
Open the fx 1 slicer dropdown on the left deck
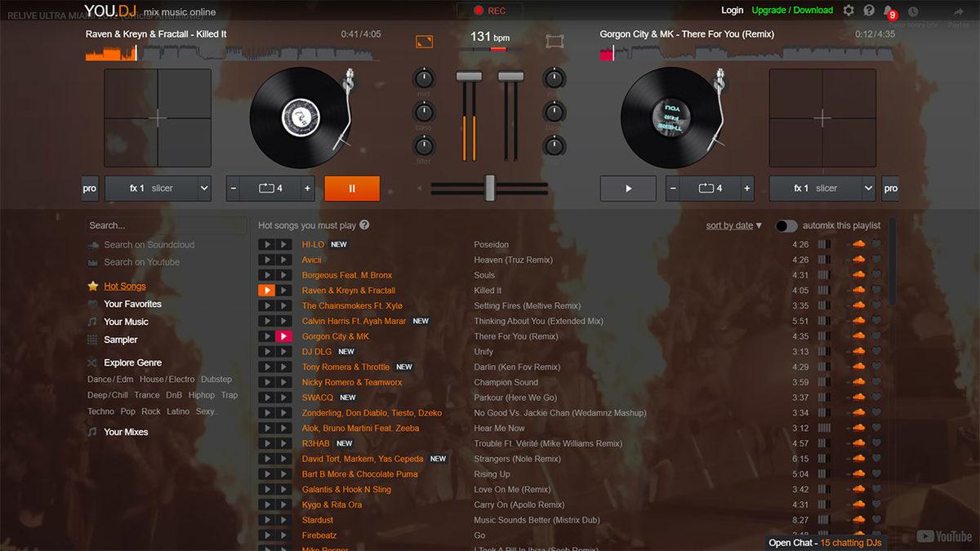click(158, 188)
